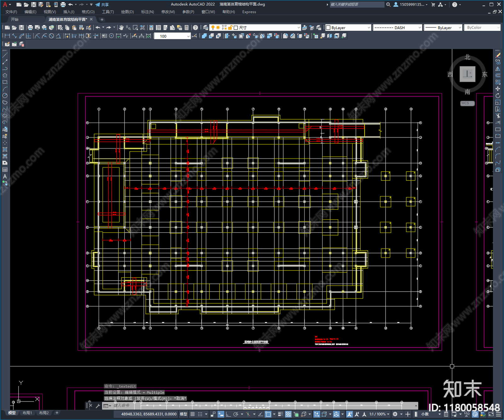Select the Erase tool in modify toolbar
The width and height of the screenshot is (504, 420).
coord(498,55)
